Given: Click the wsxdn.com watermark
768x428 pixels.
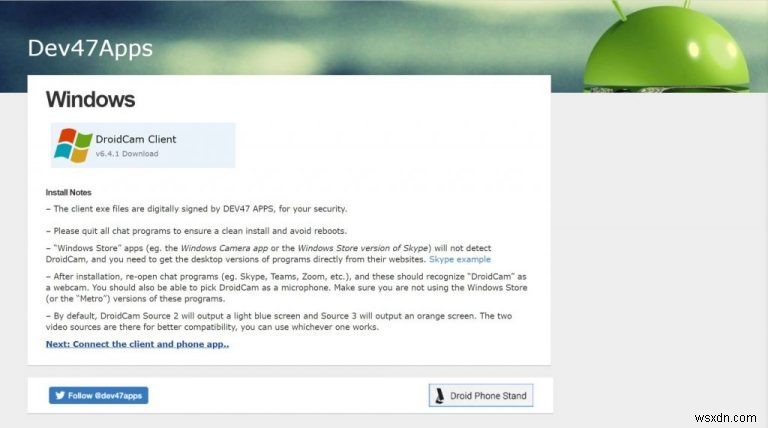Looking at the screenshot, I should click(x=734, y=413).
